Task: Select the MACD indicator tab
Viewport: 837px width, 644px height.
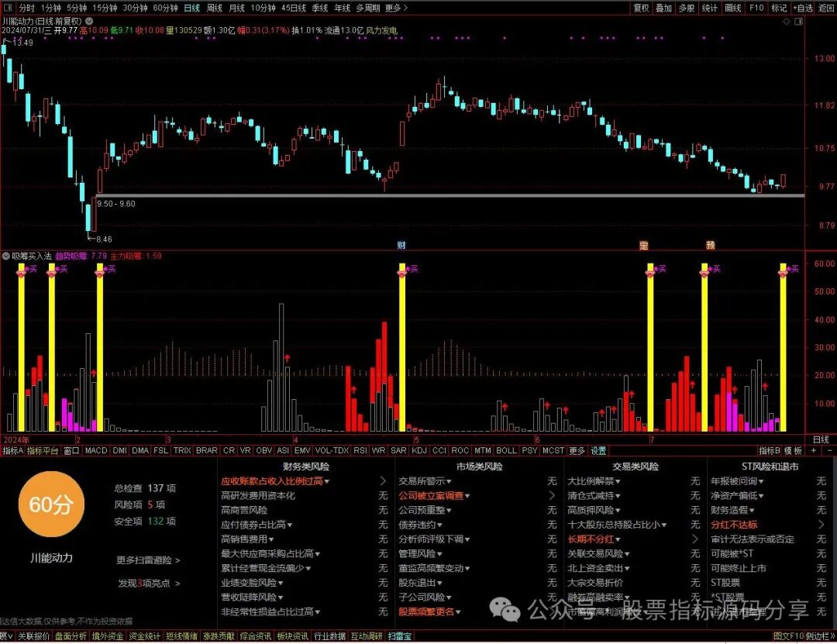Action: [96, 451]
